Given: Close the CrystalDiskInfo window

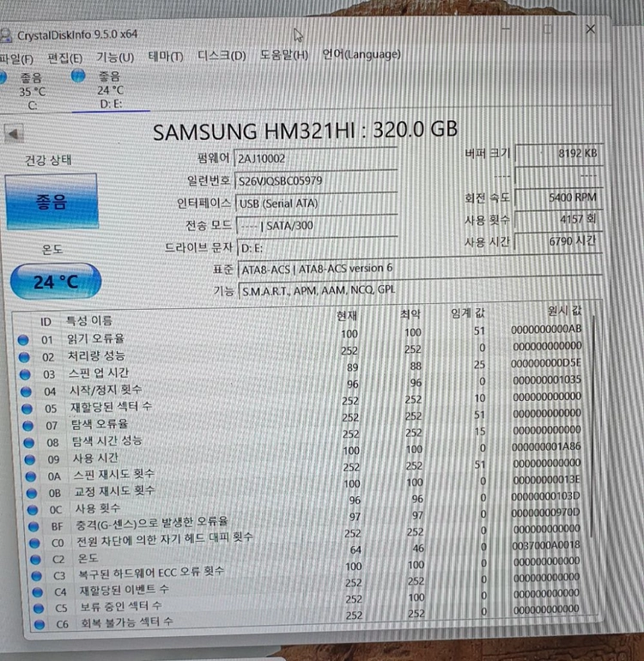Looking at the screenshot, I should coord(591,29).
